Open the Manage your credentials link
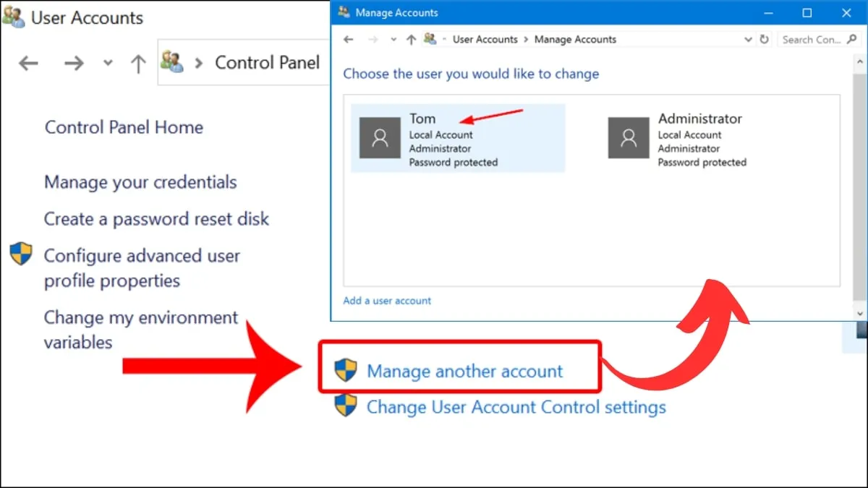The width and height of the screenshot is (868, 488). [140, 182]
